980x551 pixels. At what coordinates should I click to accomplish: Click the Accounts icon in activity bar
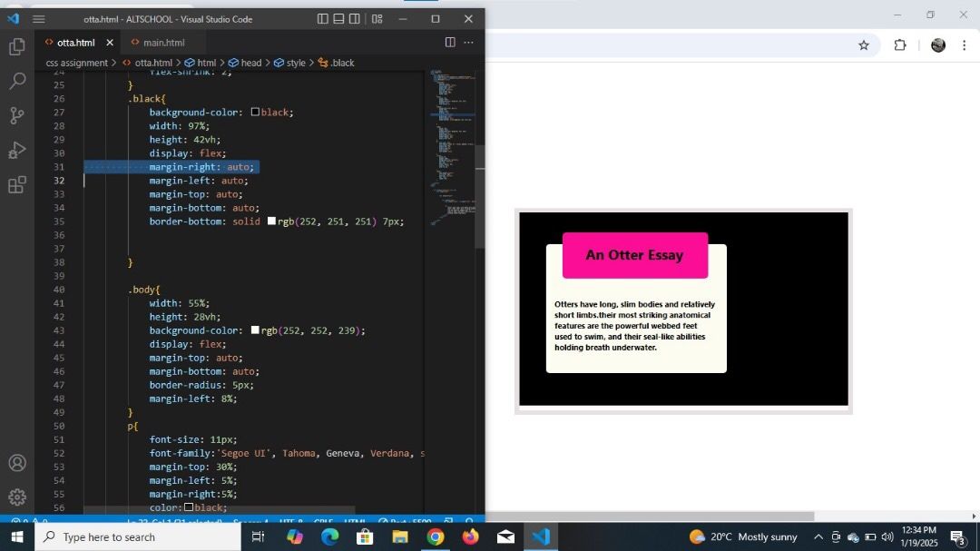coord(16,463)
